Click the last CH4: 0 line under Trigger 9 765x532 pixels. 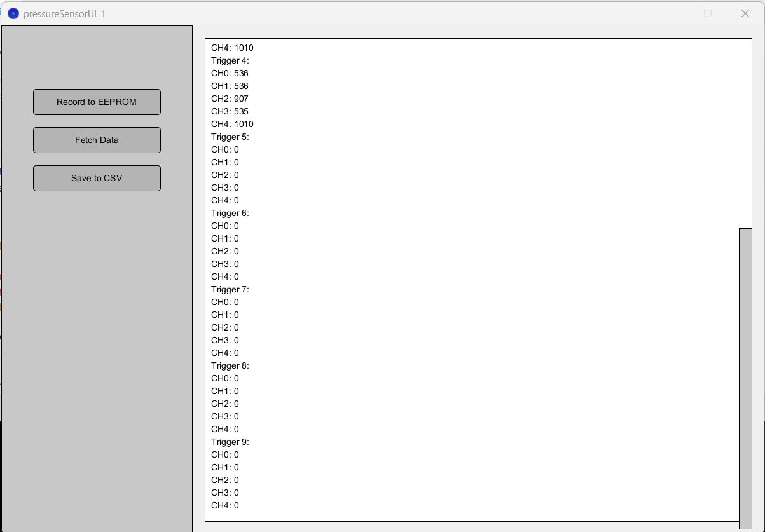225,505
